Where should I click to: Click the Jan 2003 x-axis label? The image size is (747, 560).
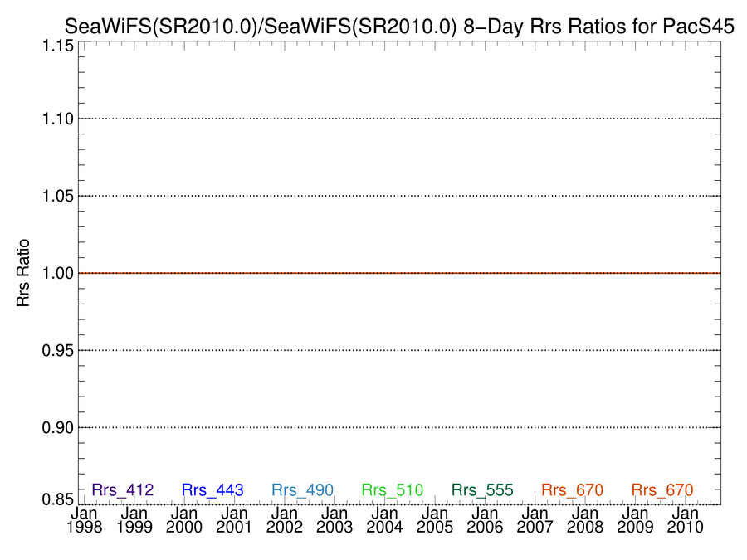point(334,520)
